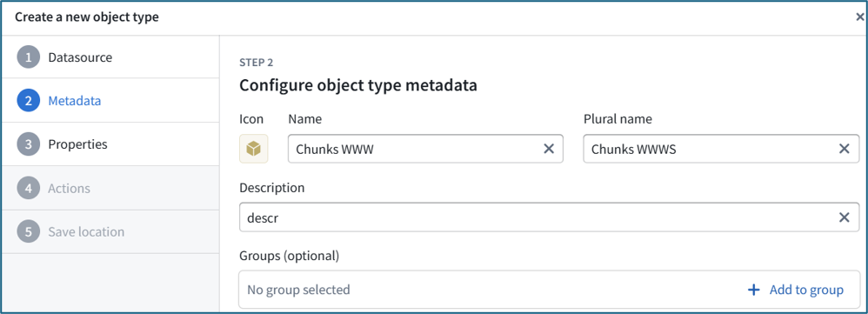Clear the Plural name field with its X

(844, 149)
